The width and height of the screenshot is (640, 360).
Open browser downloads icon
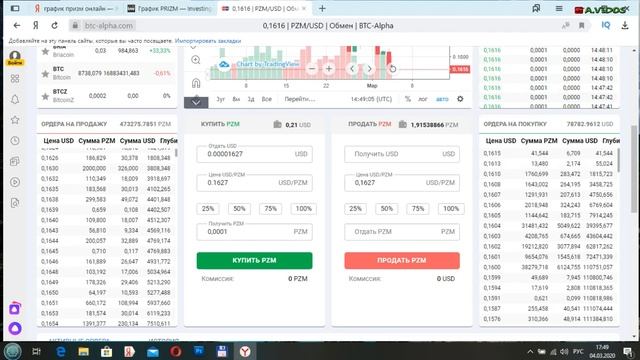coord(625,25)
